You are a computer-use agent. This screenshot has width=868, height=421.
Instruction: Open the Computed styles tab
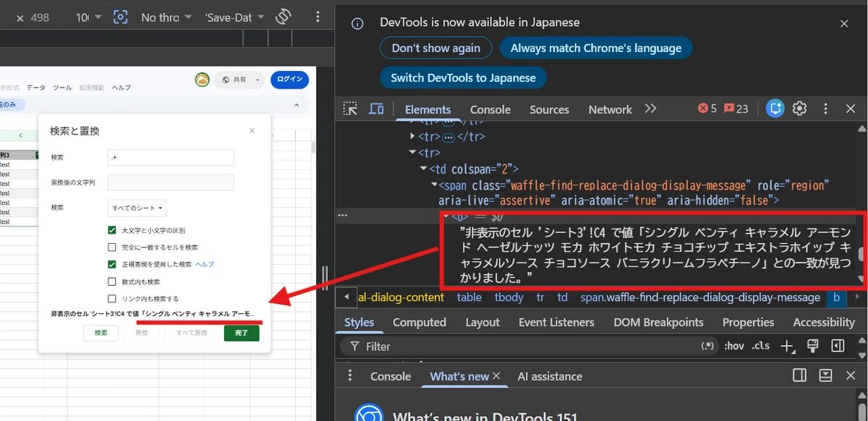coord(420,322)
